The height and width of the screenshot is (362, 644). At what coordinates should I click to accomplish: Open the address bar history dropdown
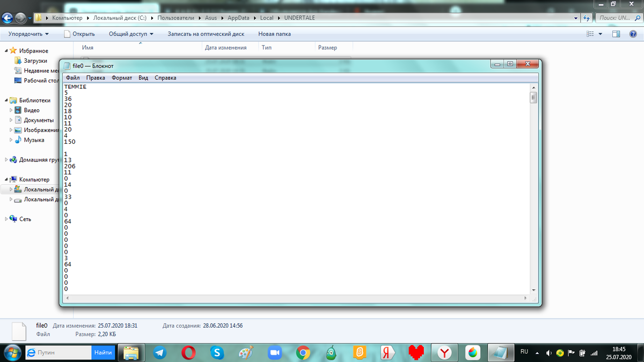[x=576, y=18]
